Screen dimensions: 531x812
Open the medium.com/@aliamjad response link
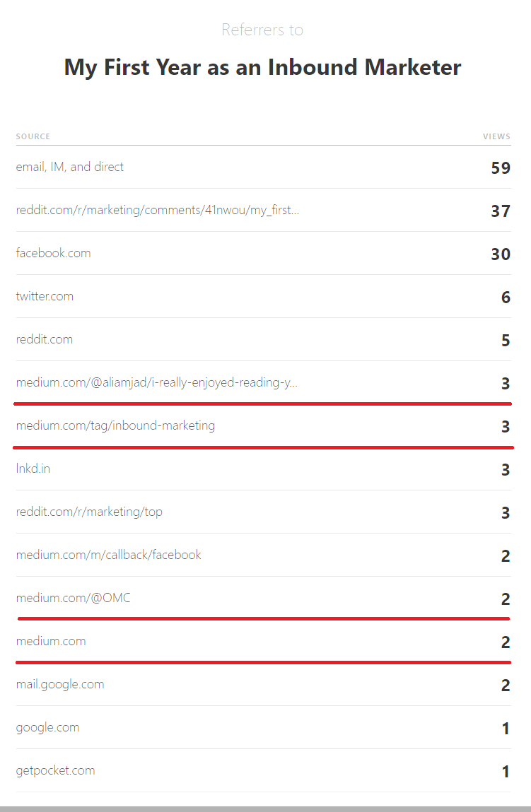point(157,382)
